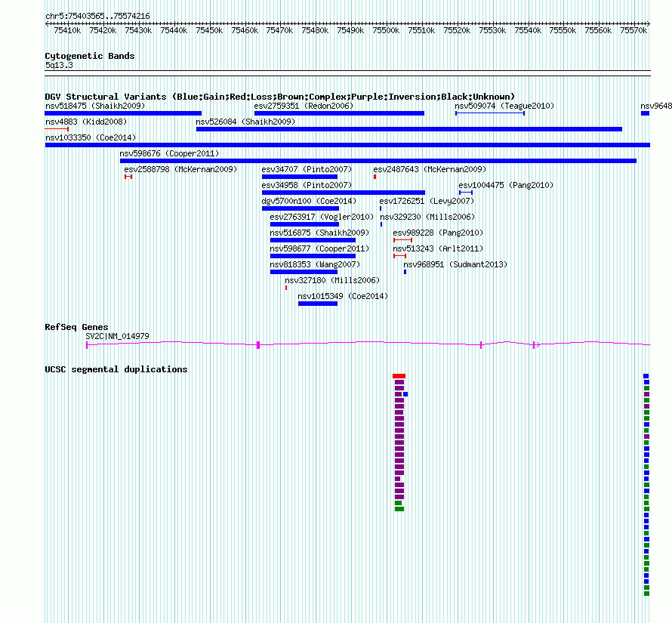
Task: Select the nsv329230 (Mills2006) small marker
Action: click(381, 224)
